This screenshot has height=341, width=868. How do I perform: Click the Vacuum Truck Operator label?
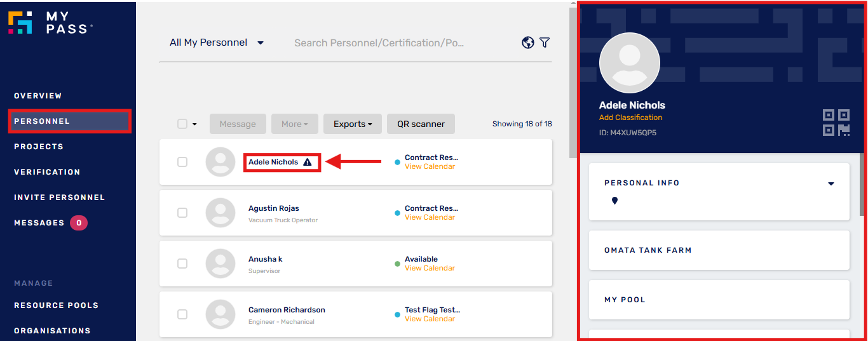tap(283, 220)
